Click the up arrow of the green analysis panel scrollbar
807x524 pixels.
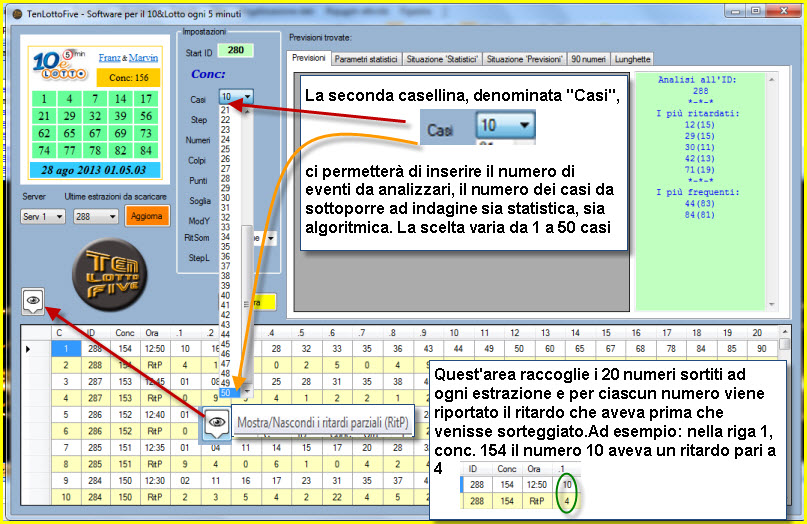[x=771, y=80]
